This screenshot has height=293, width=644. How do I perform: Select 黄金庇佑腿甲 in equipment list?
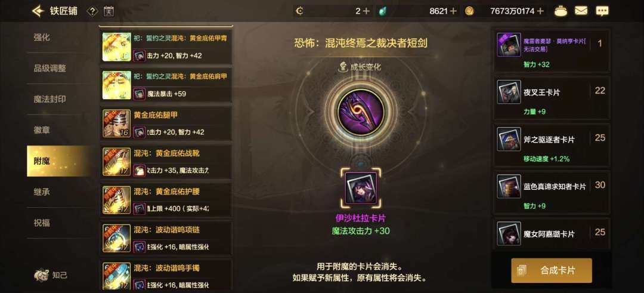click(x=166, y=123)
